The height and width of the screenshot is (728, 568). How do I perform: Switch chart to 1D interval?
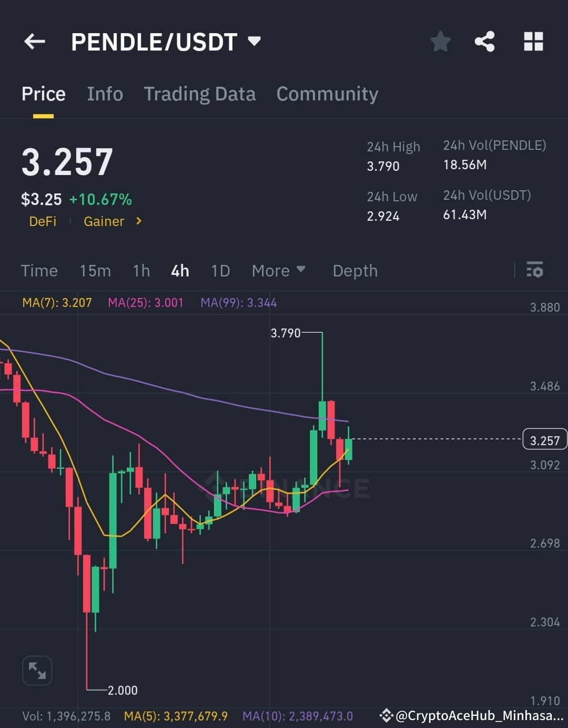[220, 271]
